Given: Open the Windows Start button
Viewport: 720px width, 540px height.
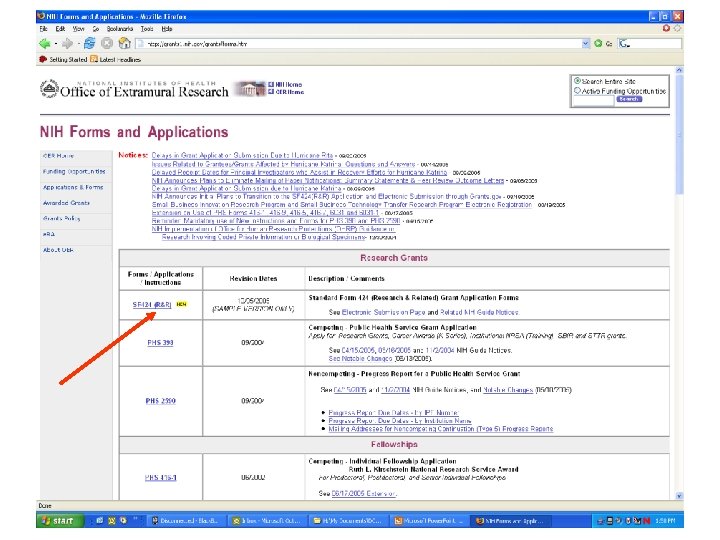Looking at the screenshot, I should pos(61,520).
